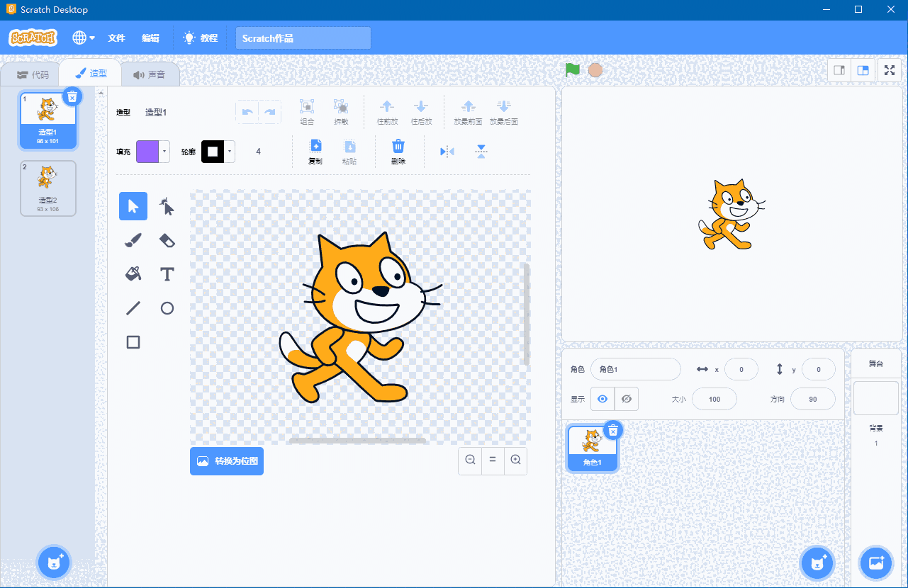Flip selection vertically
This screenshot has width=908, height=588.
coord(481,152)
